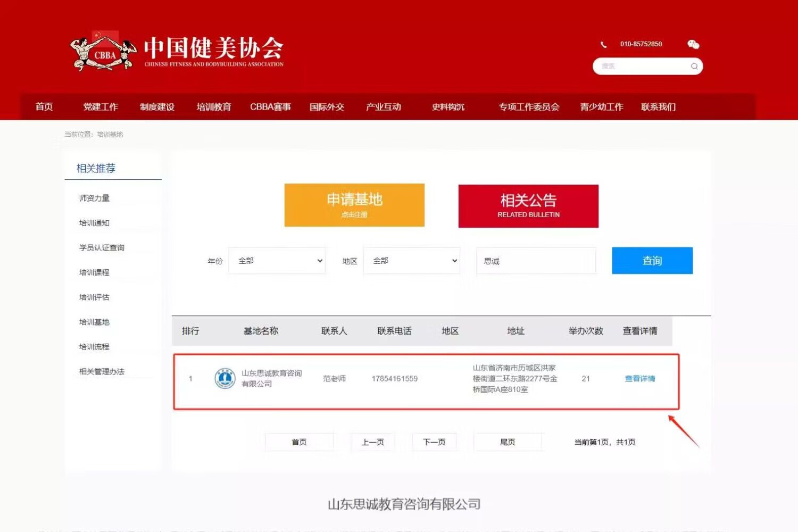
Task: Click the 山东思诚教育咨询 company logo
Action: coord(225,379)
